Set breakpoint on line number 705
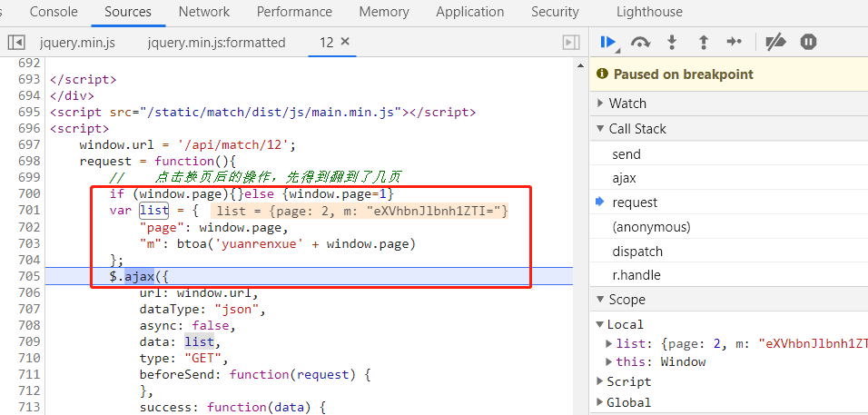The height and width of the screenshot is (415, 868). pyautogui.click(x=29, y=275)
